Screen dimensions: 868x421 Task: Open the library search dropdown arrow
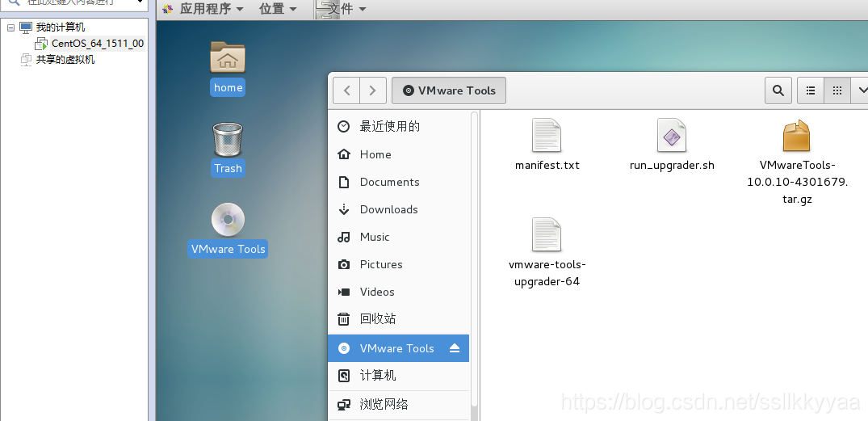point(140,2)
